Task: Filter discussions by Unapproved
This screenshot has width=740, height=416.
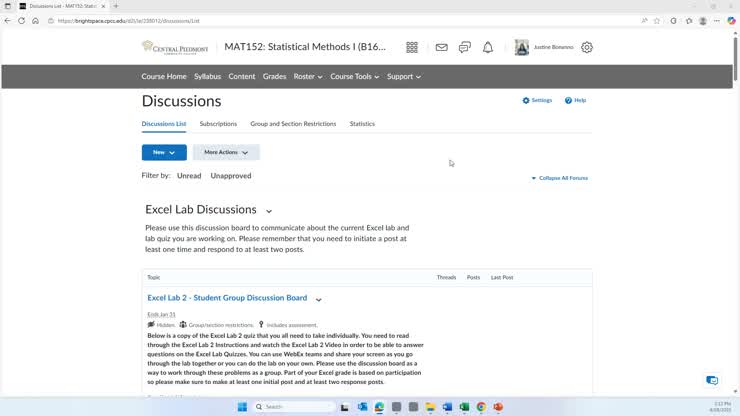Action: pos(231,176)
